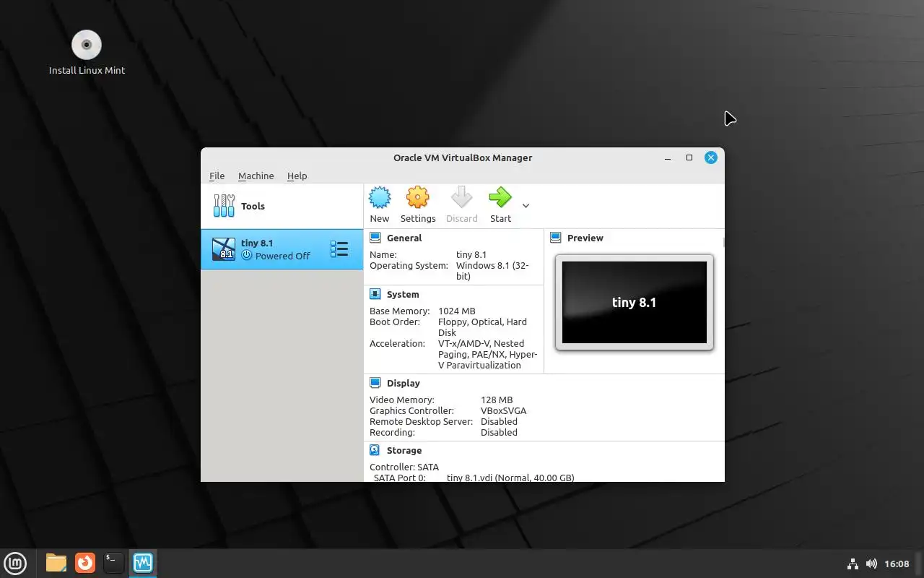
Task: Click the Preview section icon
Action: tap(556, 238)
